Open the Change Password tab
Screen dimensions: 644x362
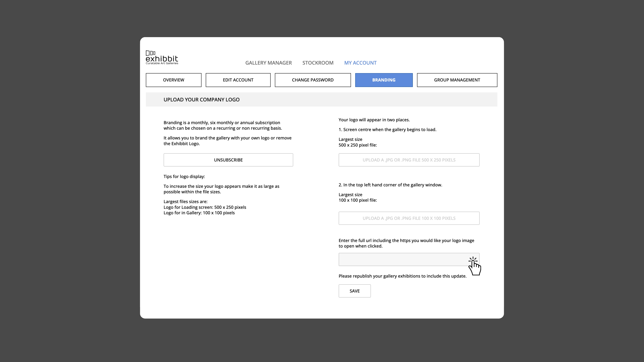pyautogui.click(x=313, y=80)
